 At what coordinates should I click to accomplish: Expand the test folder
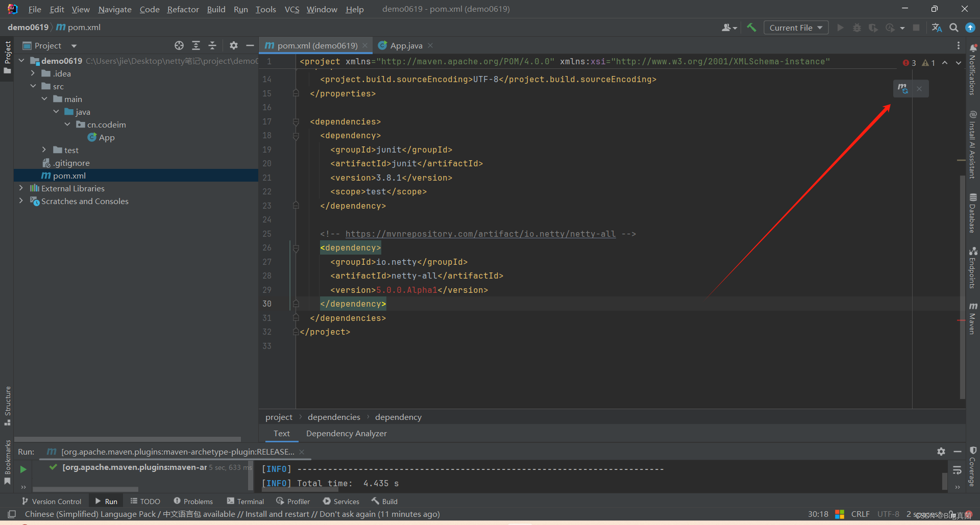(x=44, y=149)
